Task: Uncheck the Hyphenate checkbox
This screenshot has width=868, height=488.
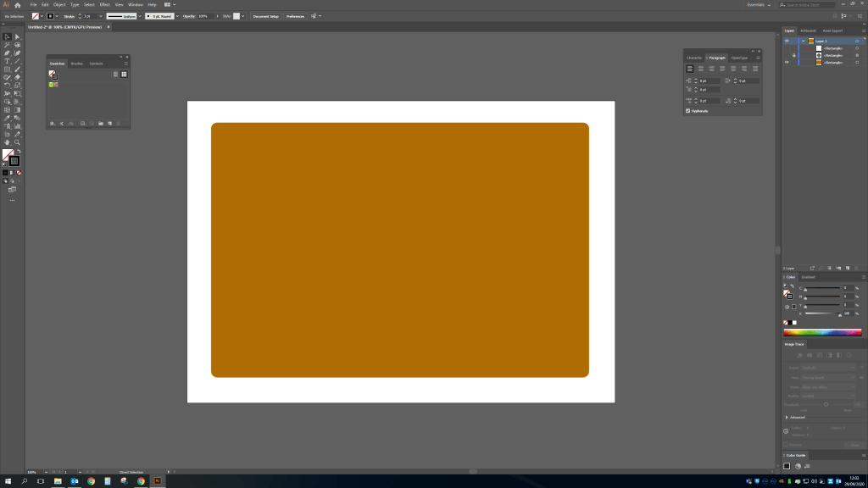Action: click(687, 111)
